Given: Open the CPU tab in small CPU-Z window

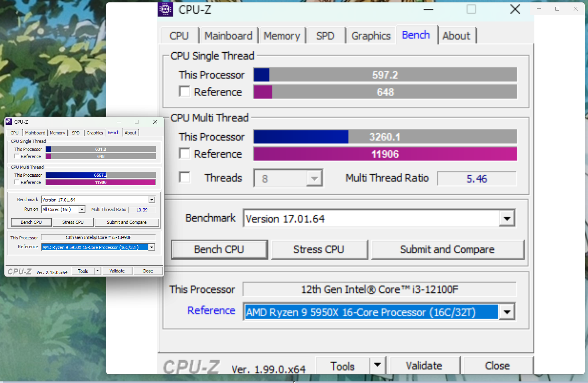Looking at the screenshot, I should [15, 133].
